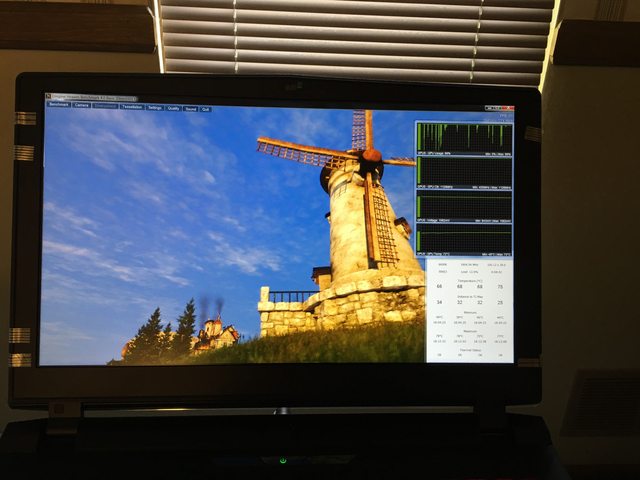Select the GPU Usage monitoring graph

[464, 139]
